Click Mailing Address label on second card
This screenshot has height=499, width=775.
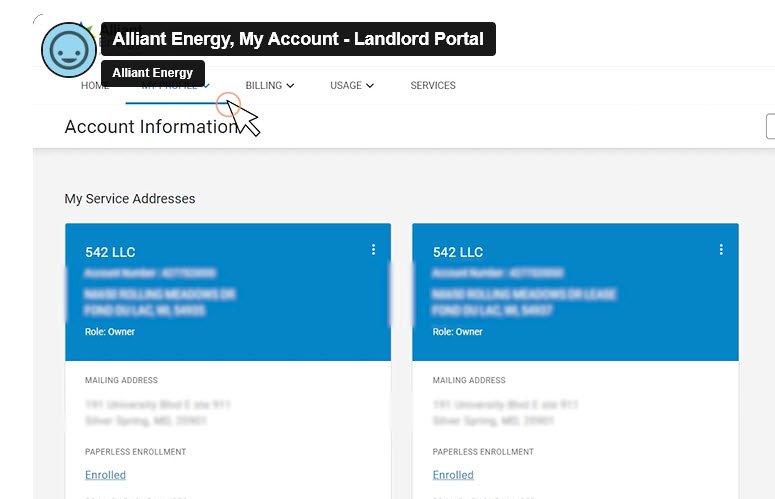(x=469, y=380)
